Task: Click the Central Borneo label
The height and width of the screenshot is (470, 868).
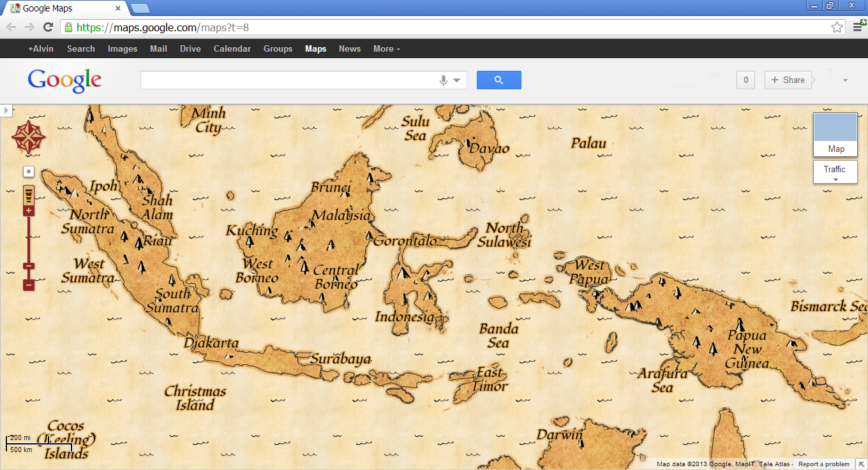Action: click(336, 277)
